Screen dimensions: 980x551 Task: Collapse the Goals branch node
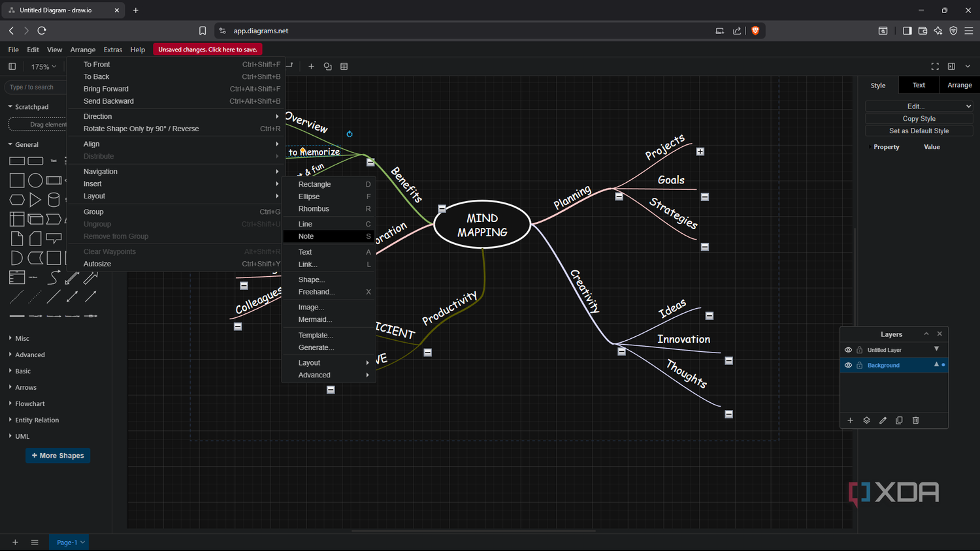click(x=705, y=197)
